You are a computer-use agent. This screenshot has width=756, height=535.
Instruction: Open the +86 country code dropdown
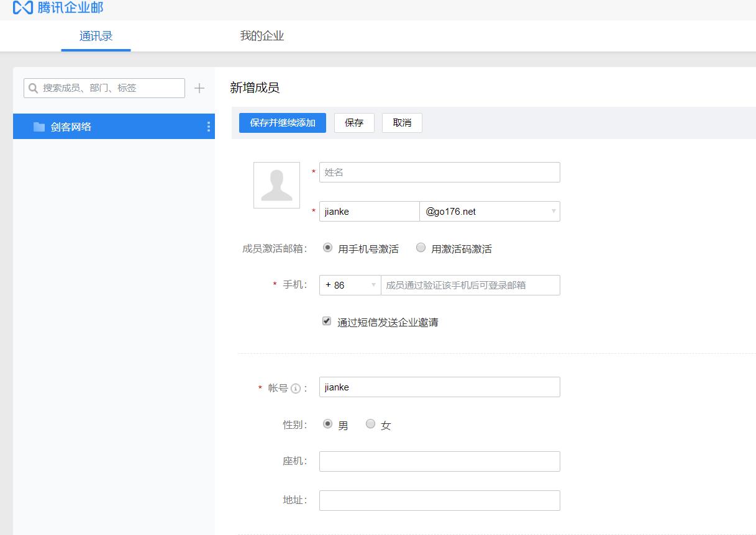point(350,285)
